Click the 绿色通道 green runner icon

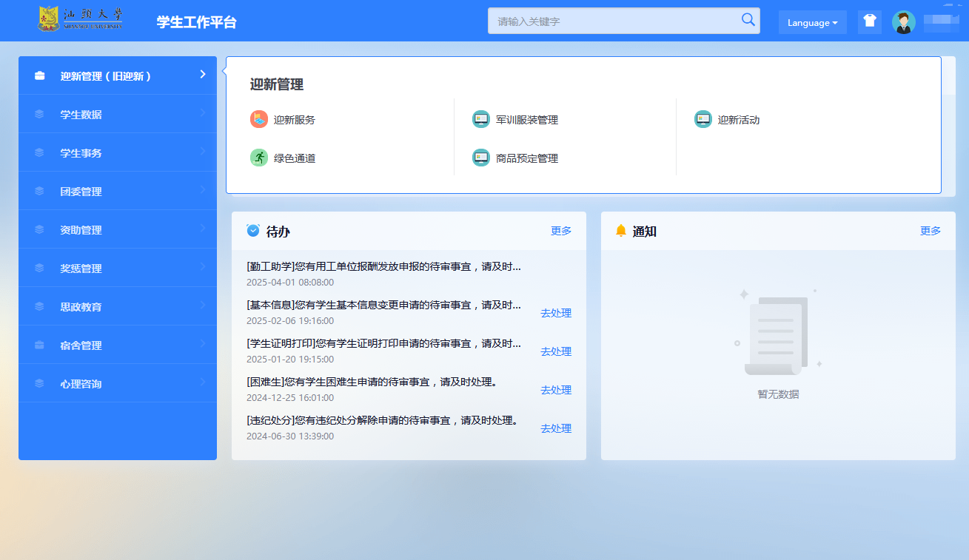tap(259, 158)
